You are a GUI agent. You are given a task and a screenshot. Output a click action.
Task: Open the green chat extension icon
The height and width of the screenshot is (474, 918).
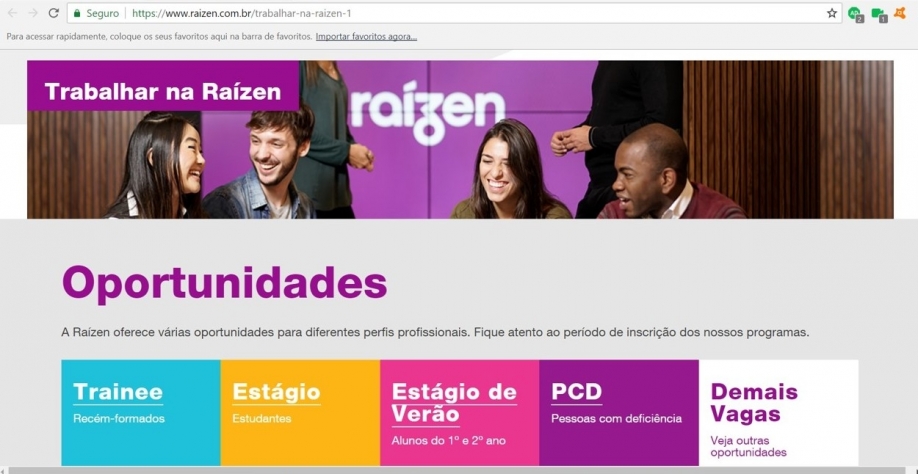tap(879, 13)
